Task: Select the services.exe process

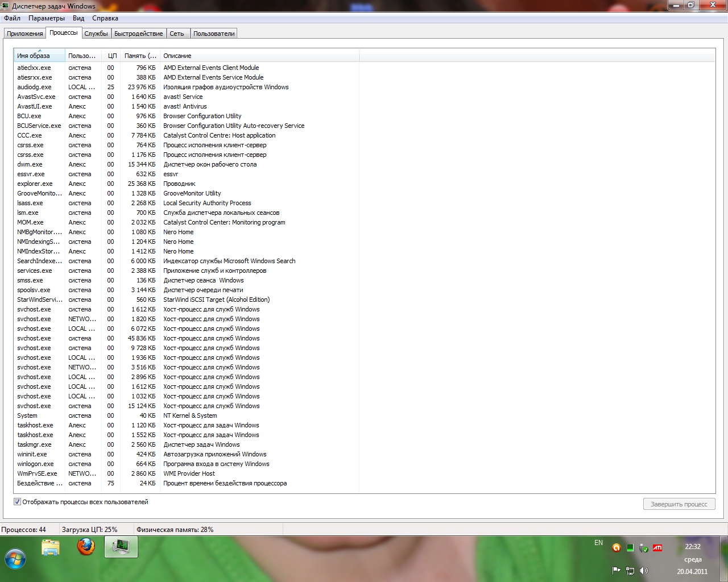Action: (187, 271)
